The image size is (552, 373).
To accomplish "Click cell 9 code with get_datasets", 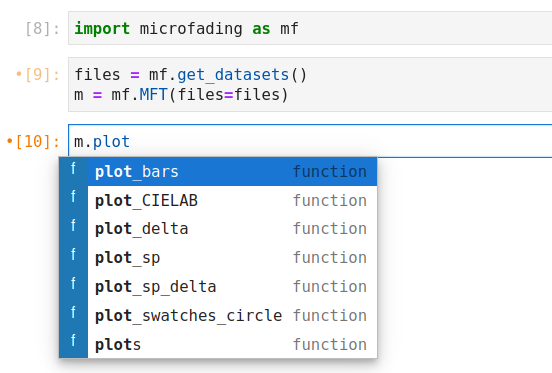I will (310, 84).
